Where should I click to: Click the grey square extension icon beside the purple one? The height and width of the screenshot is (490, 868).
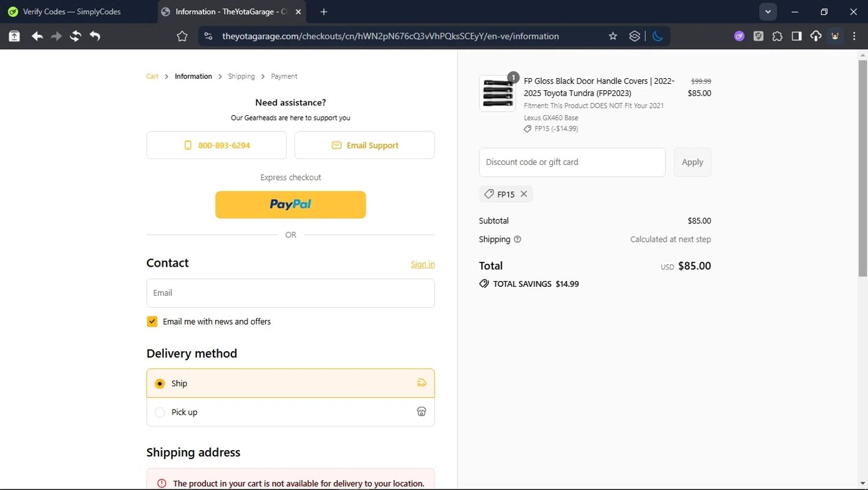[x=758, y=36]
